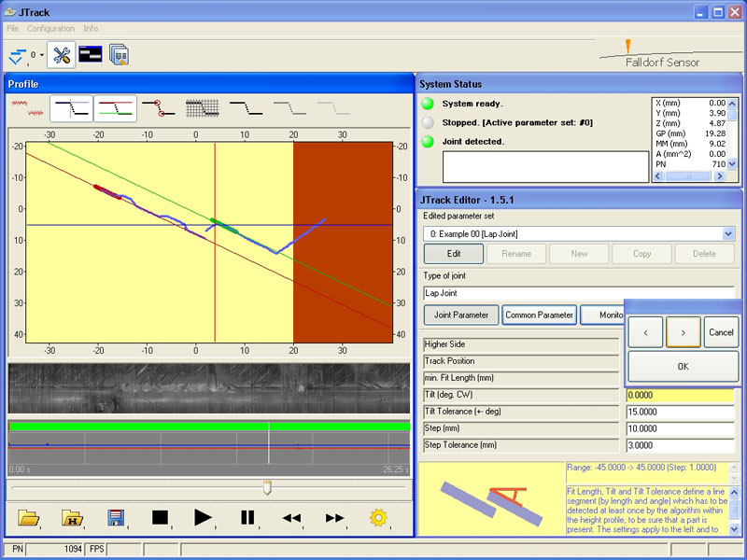This screenshot has width=747, height=560.
Task: Click the white time marker in timeline
Action: click(269, 442)
